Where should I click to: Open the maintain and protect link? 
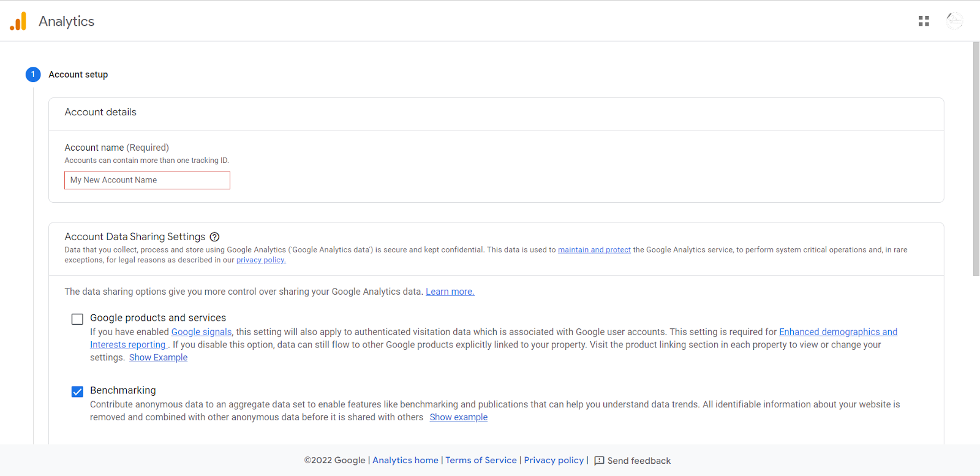point(594,250)
